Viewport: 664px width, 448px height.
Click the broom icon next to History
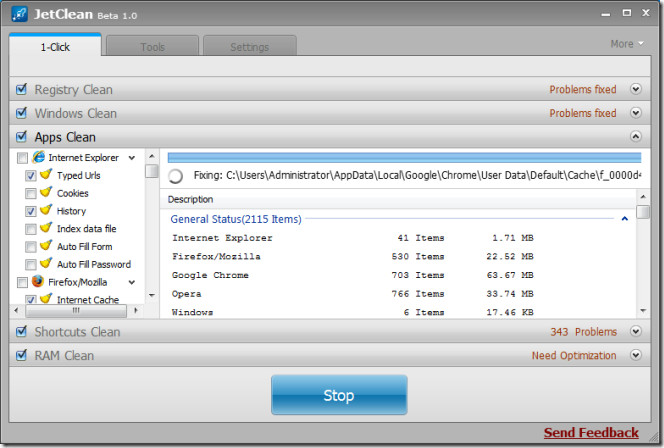click(46, 210)
